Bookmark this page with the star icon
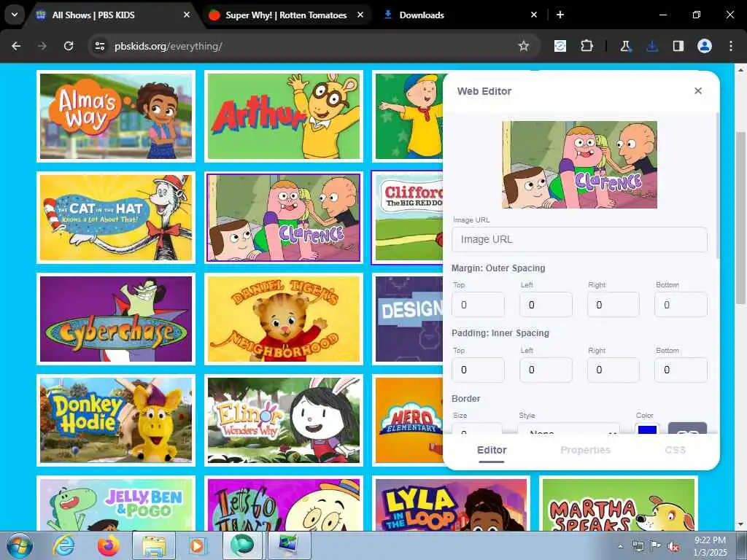This screenshot has height=560, width=747. click(524, 46)
